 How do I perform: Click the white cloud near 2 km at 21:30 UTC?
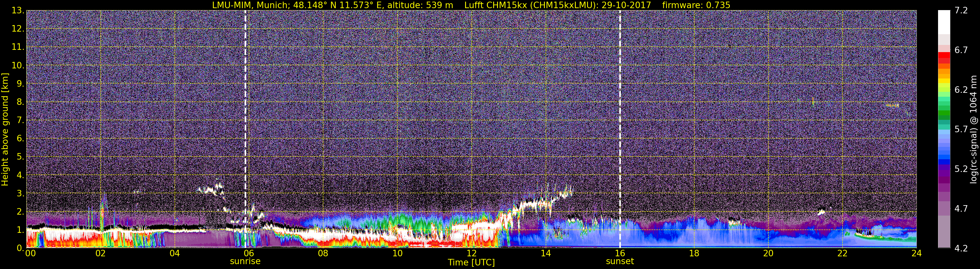tap(821, 212)
